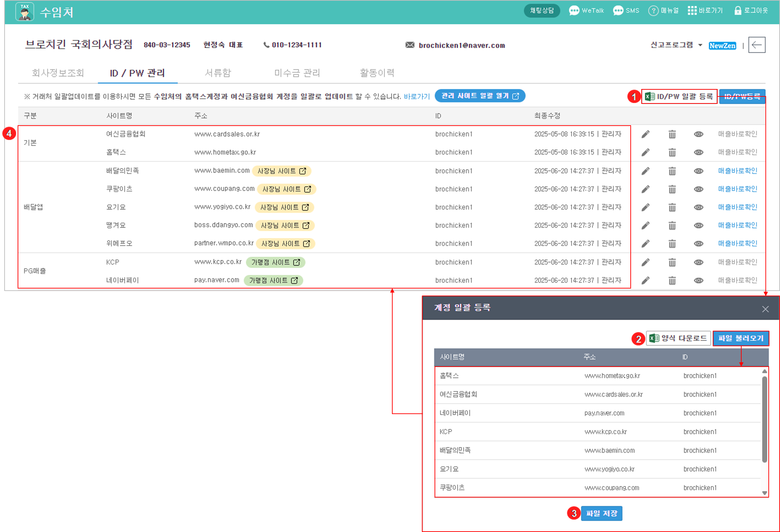This screenshot has height=532, width=780.
Task: Toggle eye icon in KCP row
Action: coord(698,262)
